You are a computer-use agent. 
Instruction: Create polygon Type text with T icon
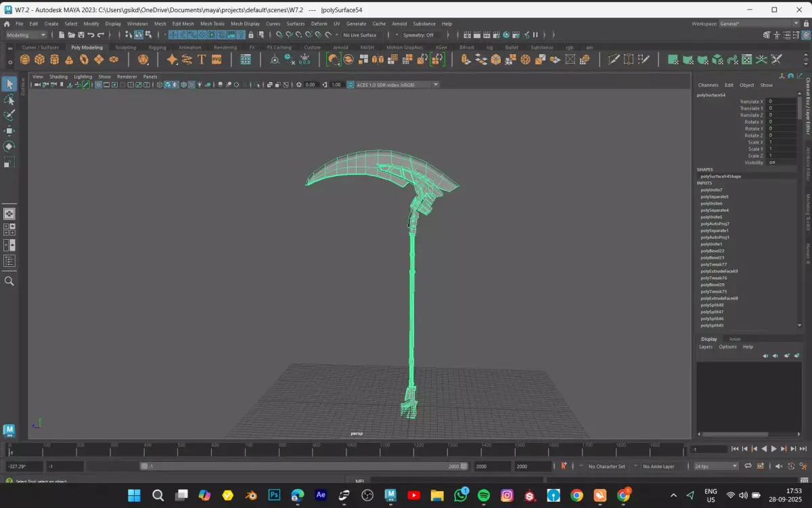click(x=202, y=60)
